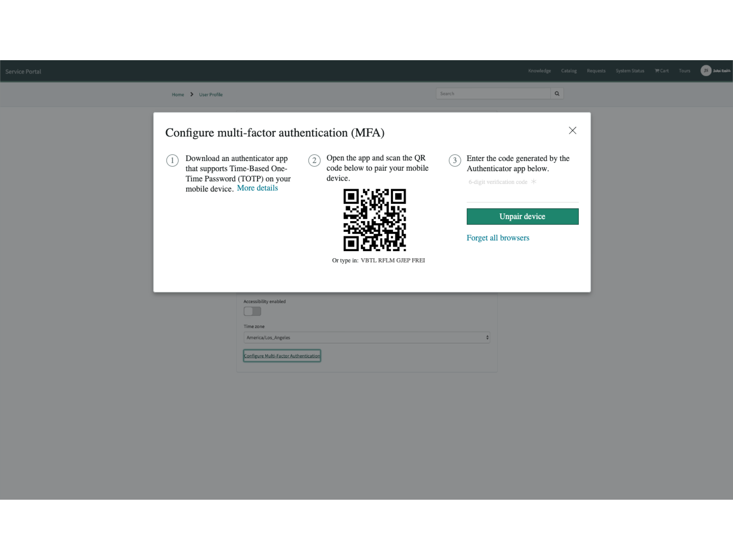Click the step 2 numbered circle
Screen dimensions: 733x560
[x=314, y=160]
